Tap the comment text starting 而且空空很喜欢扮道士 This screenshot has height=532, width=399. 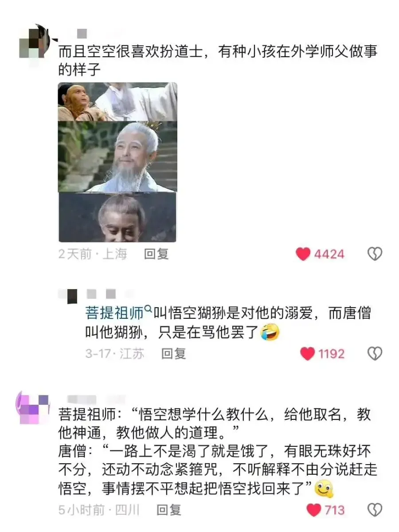click(x=218, y=60)
